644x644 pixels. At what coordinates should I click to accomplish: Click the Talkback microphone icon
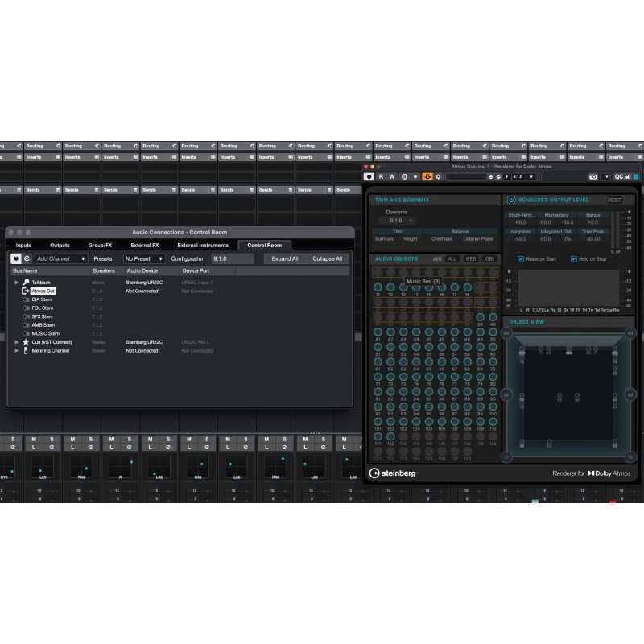click(26, 283)
